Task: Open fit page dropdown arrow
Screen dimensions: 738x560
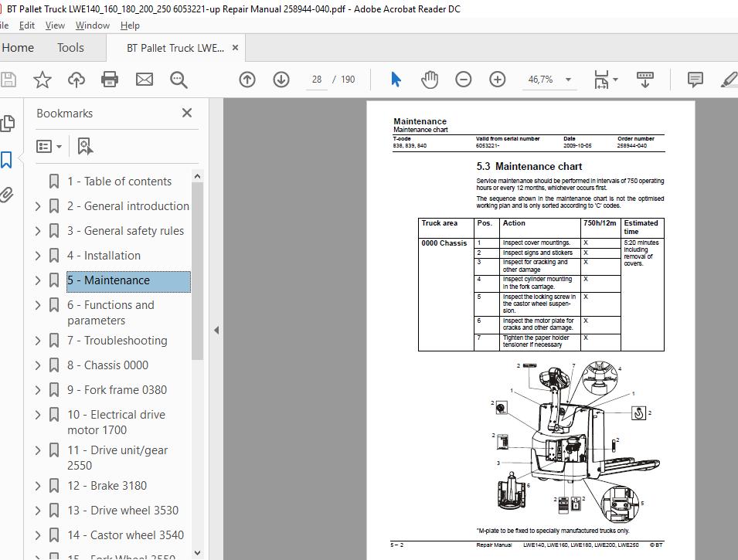Action: [x=615, y=80]
